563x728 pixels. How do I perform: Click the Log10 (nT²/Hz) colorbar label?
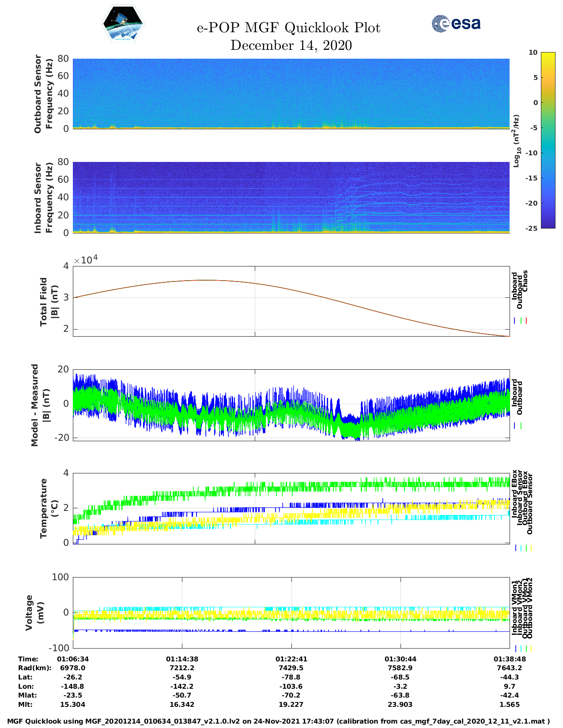click(516, 141)
